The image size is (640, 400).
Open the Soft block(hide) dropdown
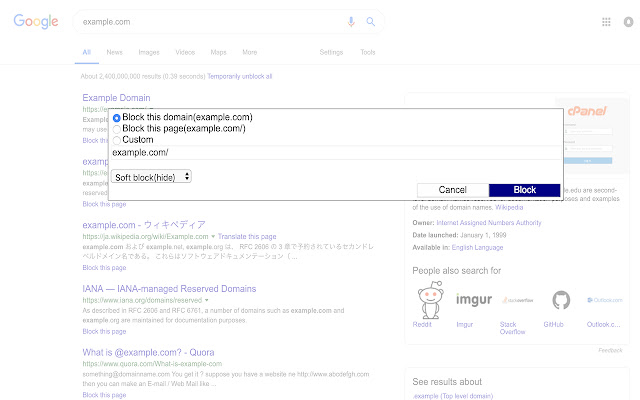tap(151, 177)
